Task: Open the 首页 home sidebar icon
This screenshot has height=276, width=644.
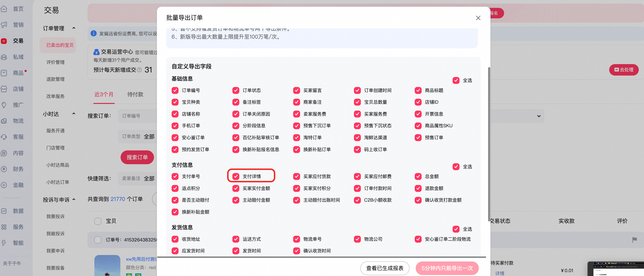Action: [4, 9]
